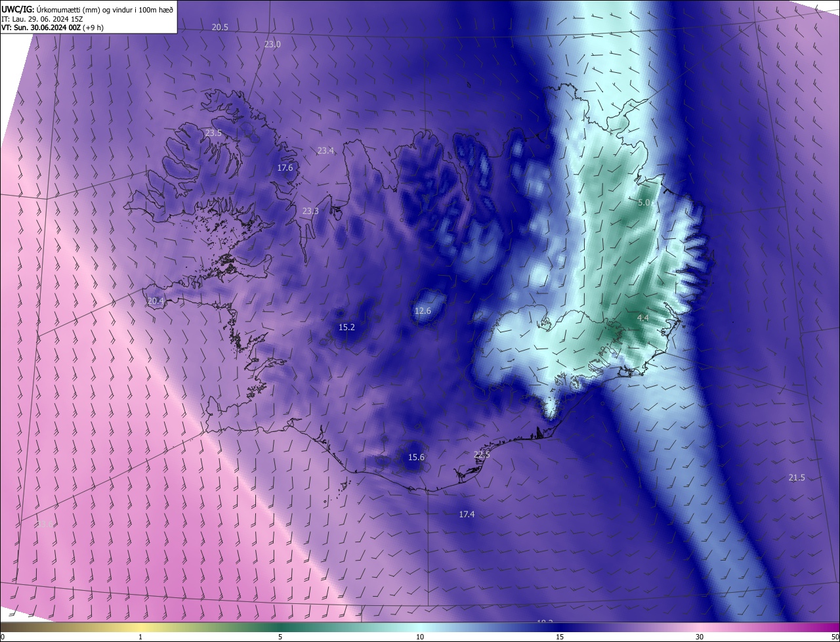Click the map title 'UWC/IG: Úrkomumætti (mm)'
840x642 pixels.
click(47, 9)
